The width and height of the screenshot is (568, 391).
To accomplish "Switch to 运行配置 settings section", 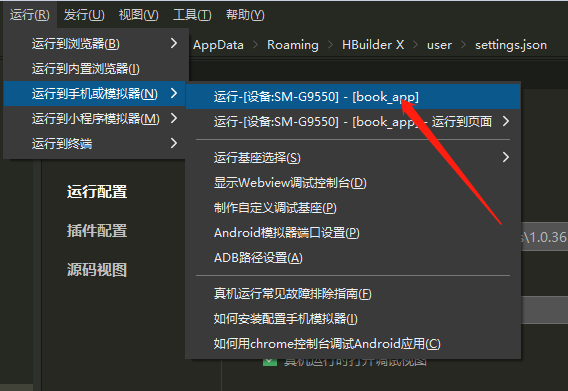I will pyautogui.click(x=97, y=192).
